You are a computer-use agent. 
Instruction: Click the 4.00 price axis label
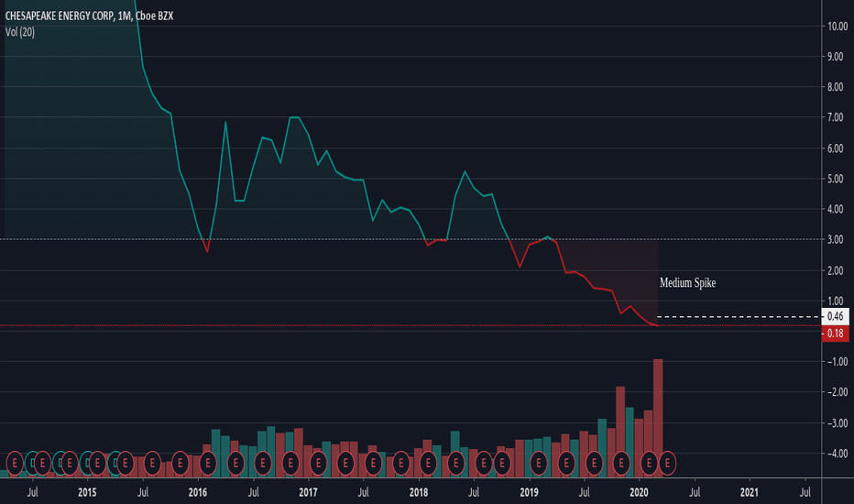836,209
